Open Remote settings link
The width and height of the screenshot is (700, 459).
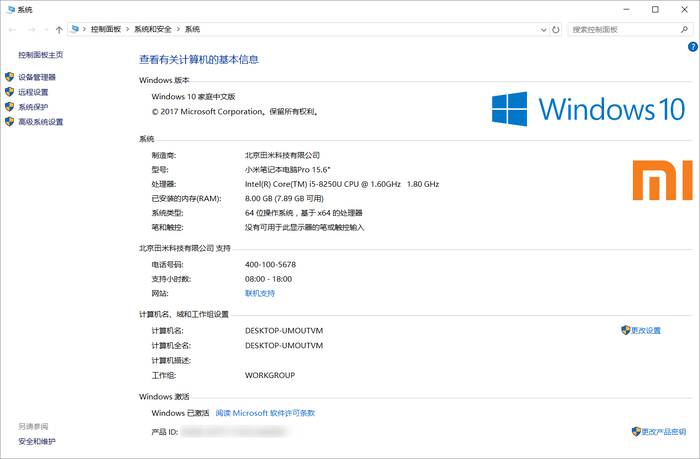(x=33, y=92)
